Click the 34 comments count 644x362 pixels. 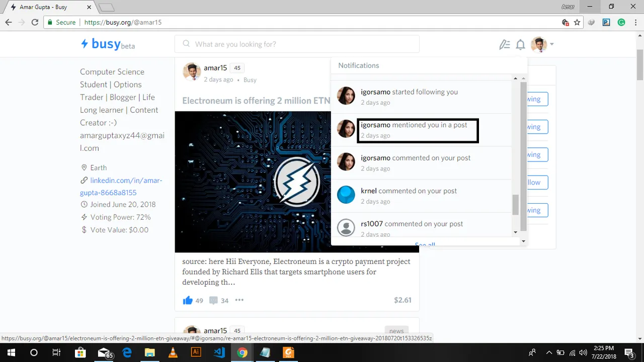point(224,301)
